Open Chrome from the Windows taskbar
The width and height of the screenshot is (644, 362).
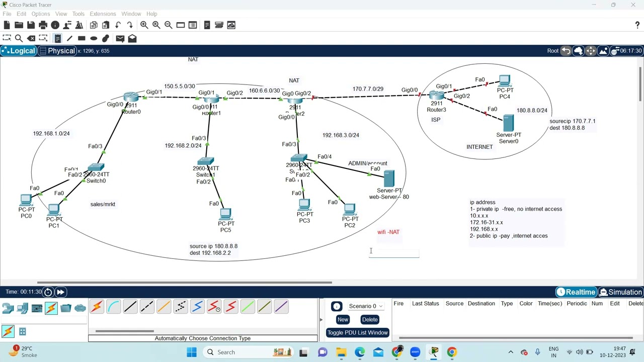pos(452,352)
